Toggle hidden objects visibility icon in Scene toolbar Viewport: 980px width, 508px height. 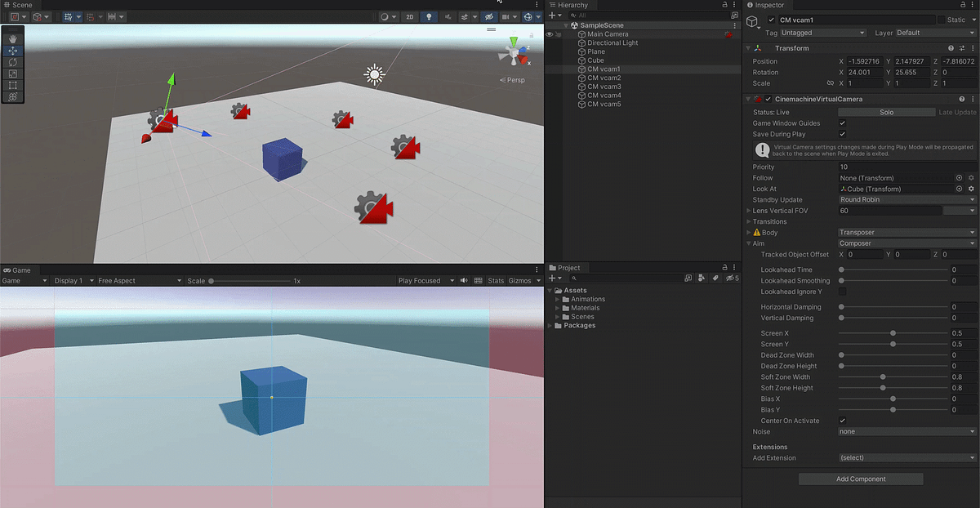click(x=488, y=16)
